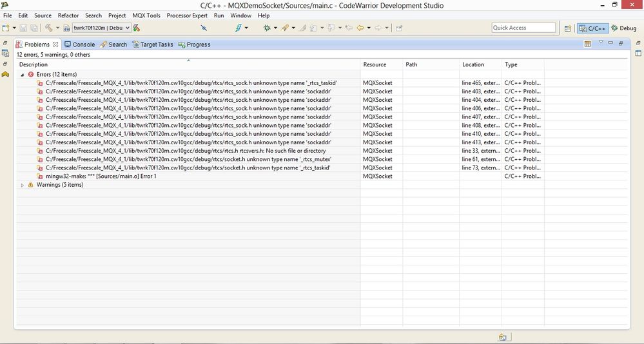Close the Problems tab
Screen dimensions: 644x344
tap(55, 44)
